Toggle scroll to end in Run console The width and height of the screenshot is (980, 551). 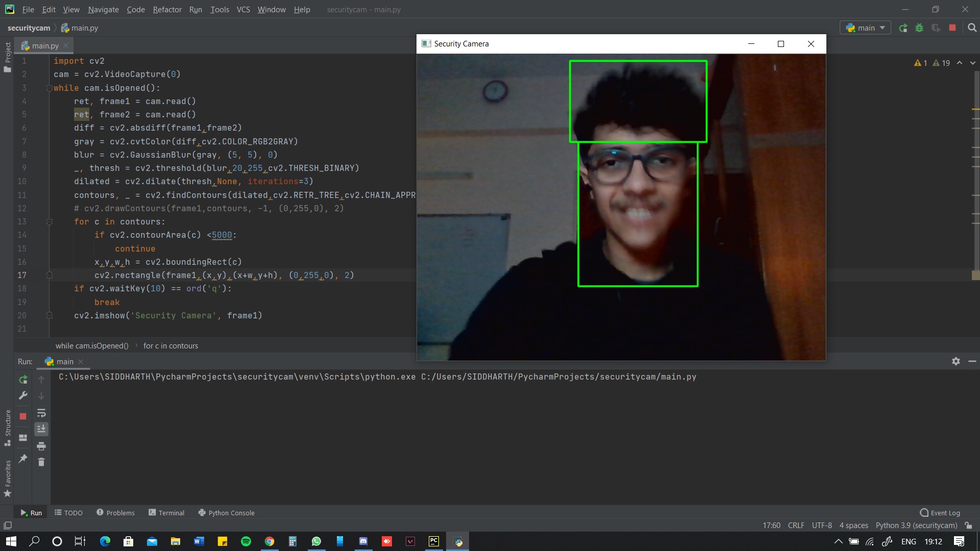click(41, 429)
